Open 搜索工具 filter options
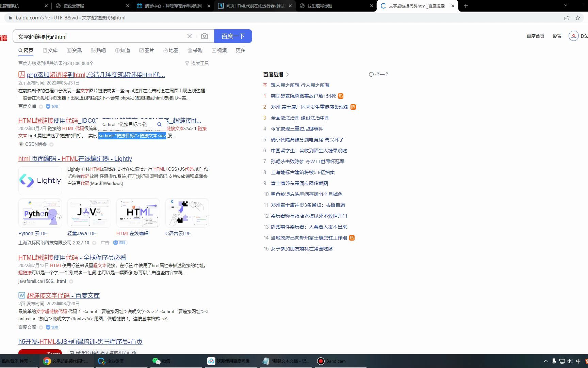Image resolution: width=588 pixels, height=368 pixels. click(197, 63)
